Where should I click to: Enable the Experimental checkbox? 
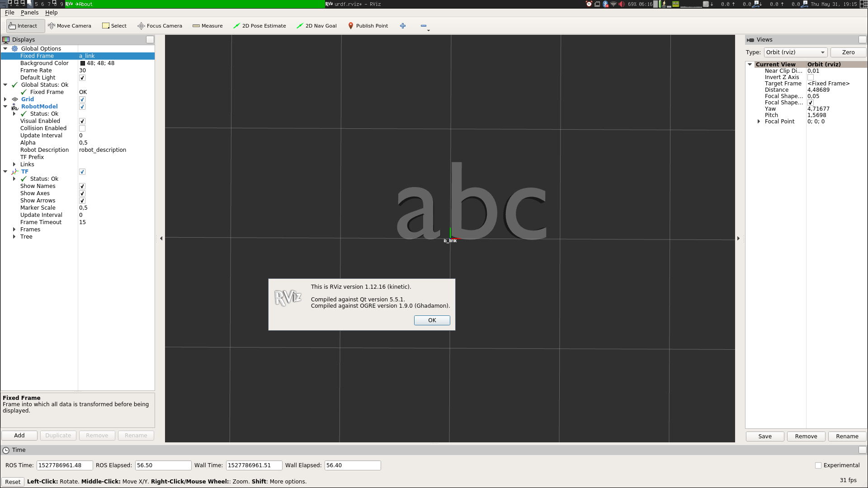point(818,465)
